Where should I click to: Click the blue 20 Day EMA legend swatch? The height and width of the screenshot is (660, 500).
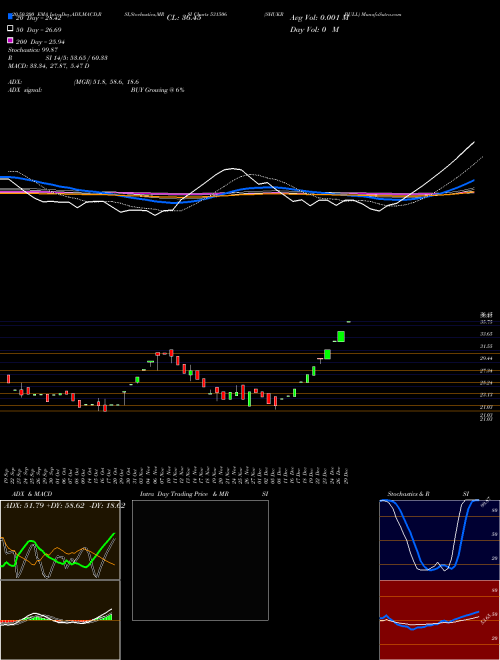coord(10,17)
